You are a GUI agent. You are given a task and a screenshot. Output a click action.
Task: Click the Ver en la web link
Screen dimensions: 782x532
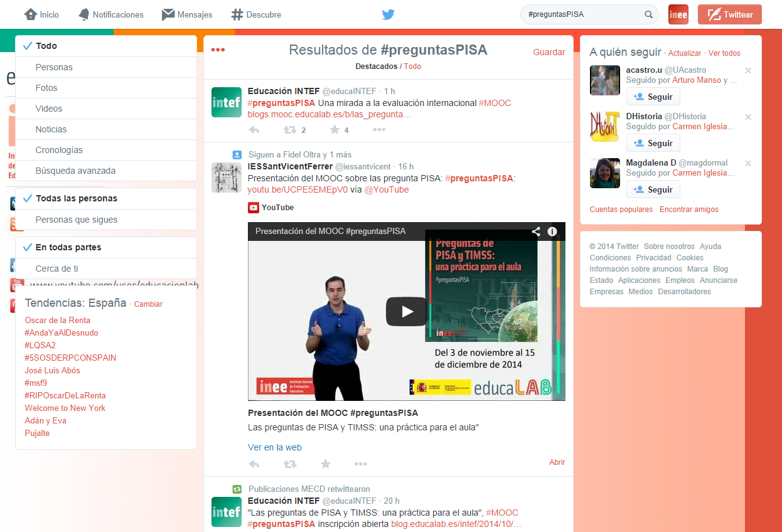pos(275,447)
